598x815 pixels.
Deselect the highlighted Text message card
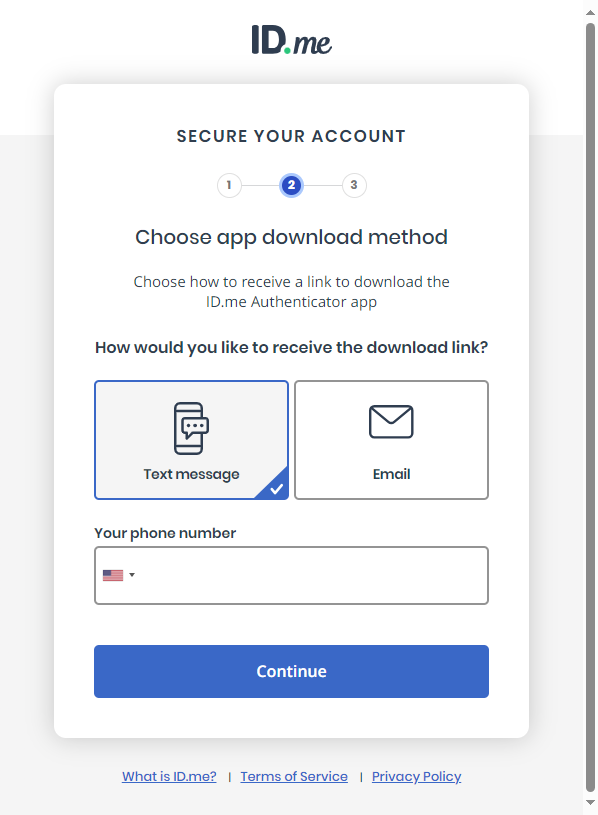[x=190, y=440]
